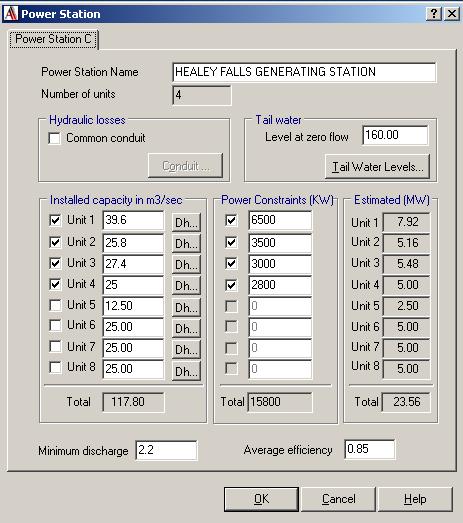Click the Unit 8 capacity field
The width and height of the screenshot is (463, 523).
(133, 369)
